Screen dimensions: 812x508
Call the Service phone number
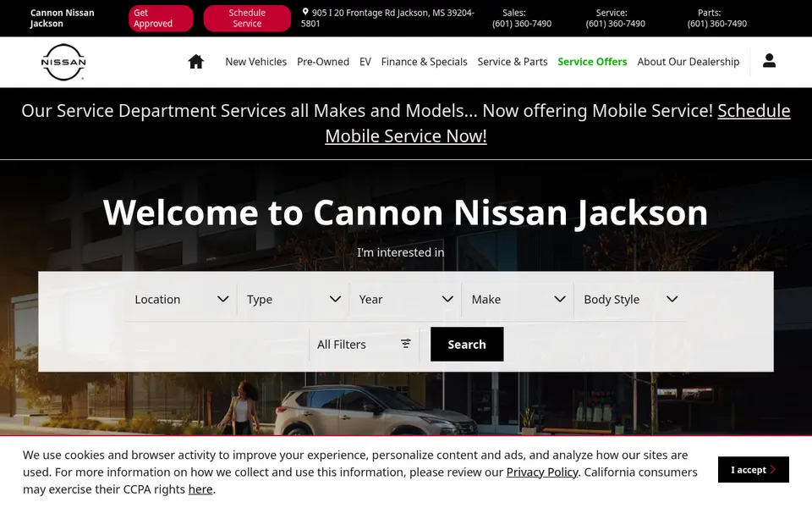point(615,24)
